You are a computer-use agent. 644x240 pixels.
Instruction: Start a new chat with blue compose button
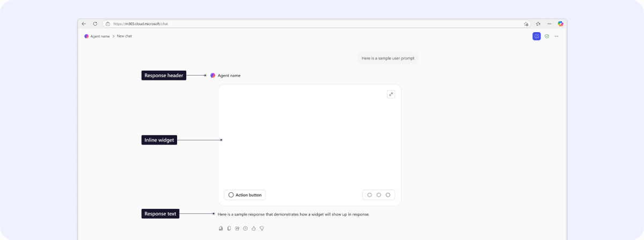point(537,36)
